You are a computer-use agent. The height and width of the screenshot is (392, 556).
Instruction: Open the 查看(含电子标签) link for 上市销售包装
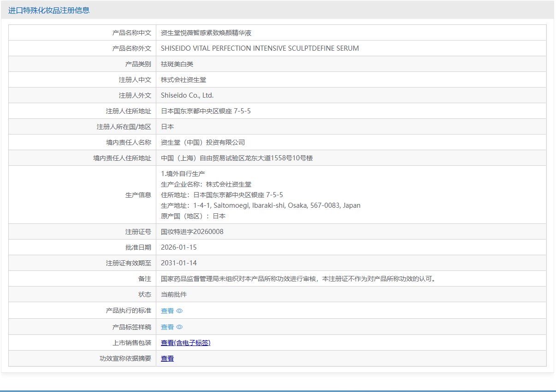tap(186, 343)
